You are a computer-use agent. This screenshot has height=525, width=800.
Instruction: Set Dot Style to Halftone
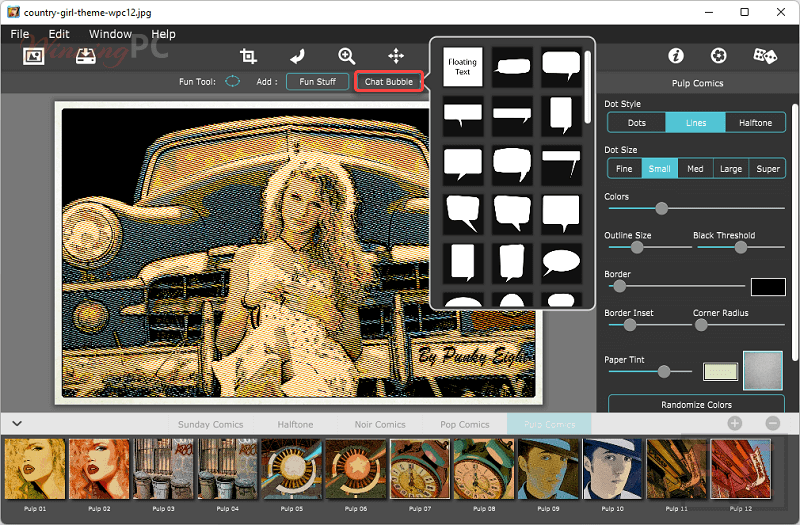(x=755, y=123)
